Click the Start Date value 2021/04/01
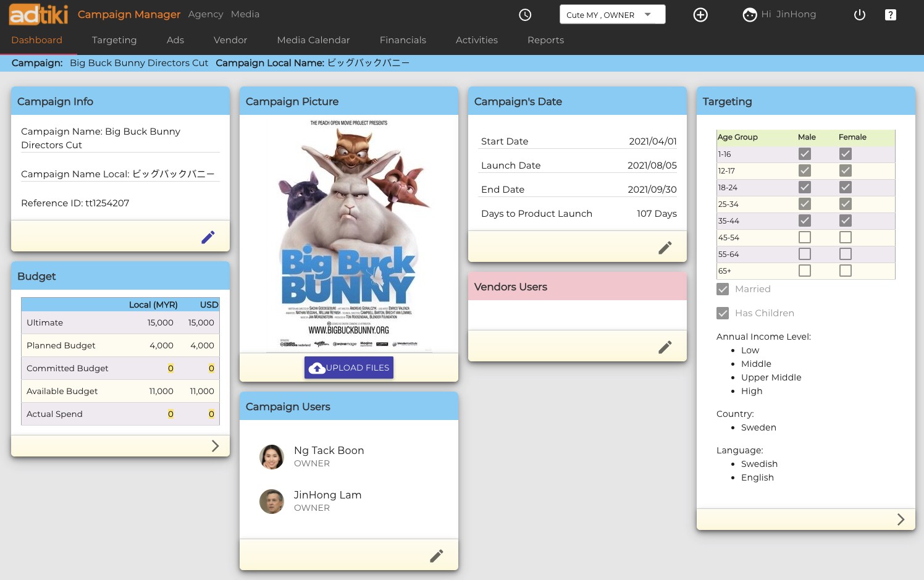Screen dimensions: 924x580 coord(653,141)
